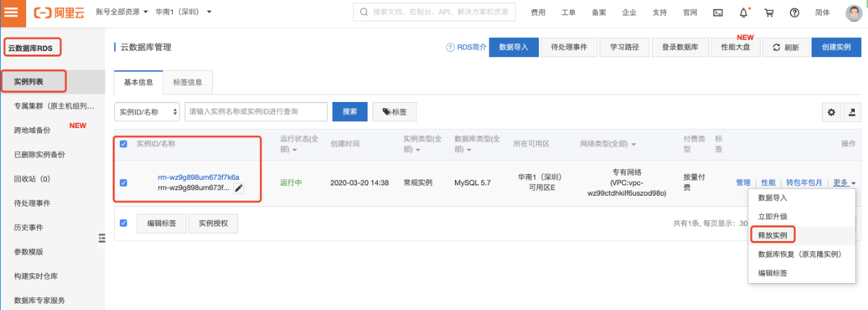Switch to the 标签信息 tab
868x310 pixels.
click(188, 82)
